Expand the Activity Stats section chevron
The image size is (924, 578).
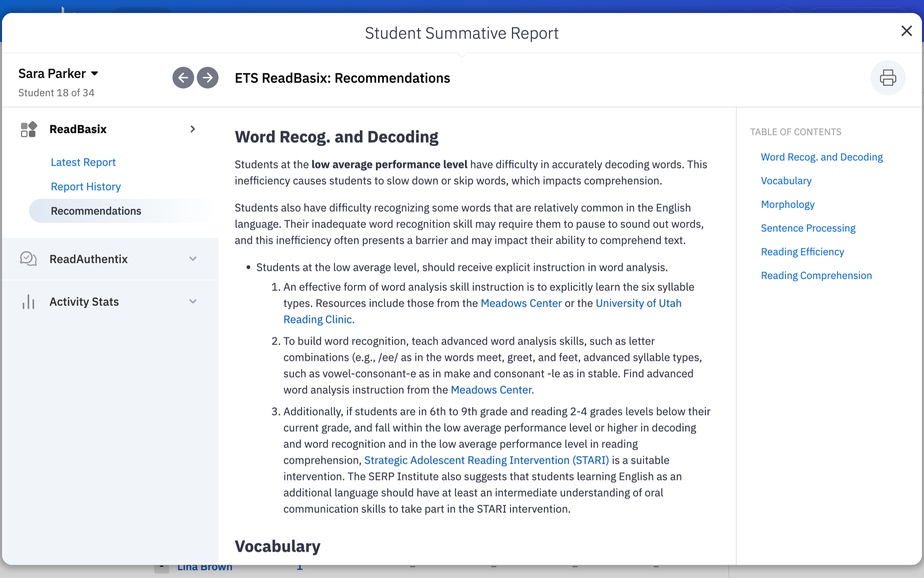[193, 302]
